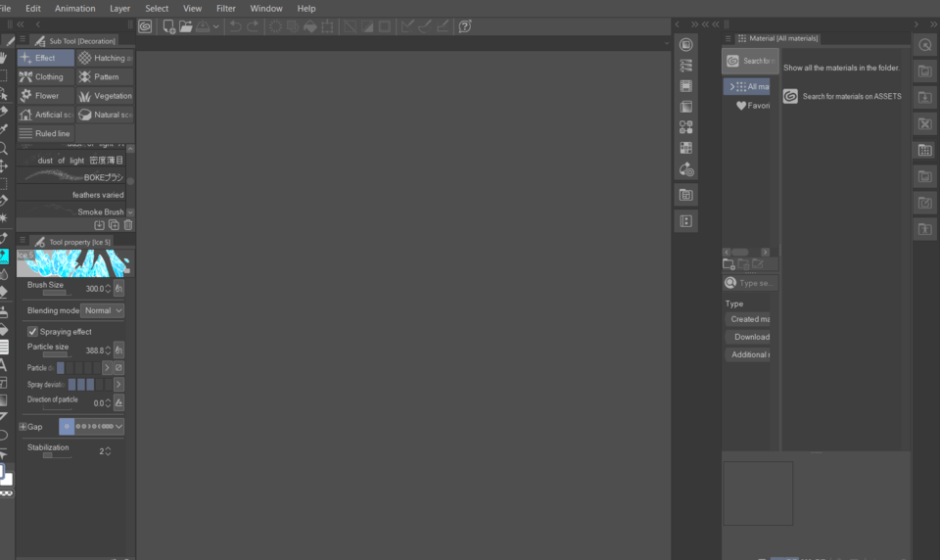940x560 pixels.
Task: Click the Duplicate sub tool icon
Action: click(114, 225)
